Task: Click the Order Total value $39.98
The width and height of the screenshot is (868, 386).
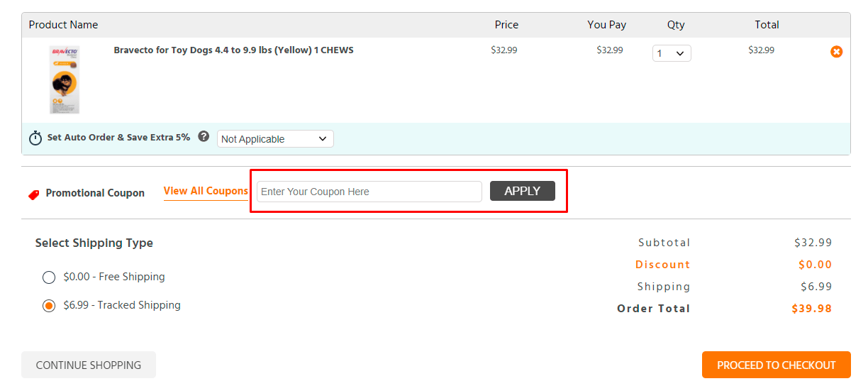Action: (812, 309)
